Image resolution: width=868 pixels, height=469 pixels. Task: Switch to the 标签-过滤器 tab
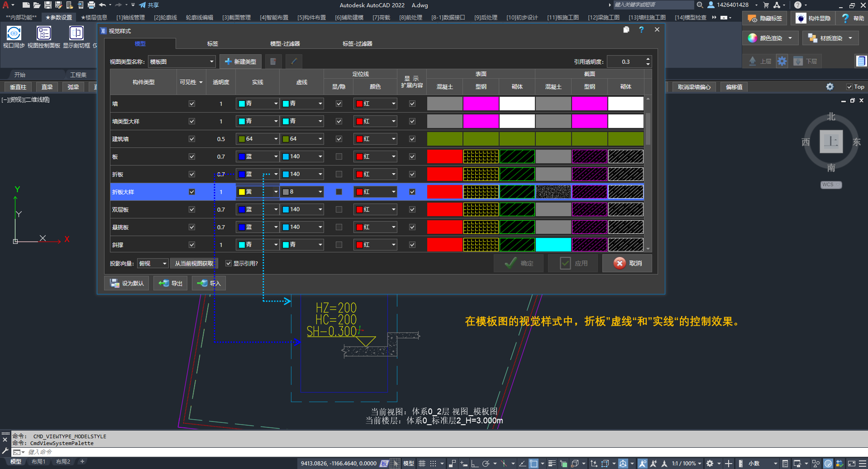357,44
